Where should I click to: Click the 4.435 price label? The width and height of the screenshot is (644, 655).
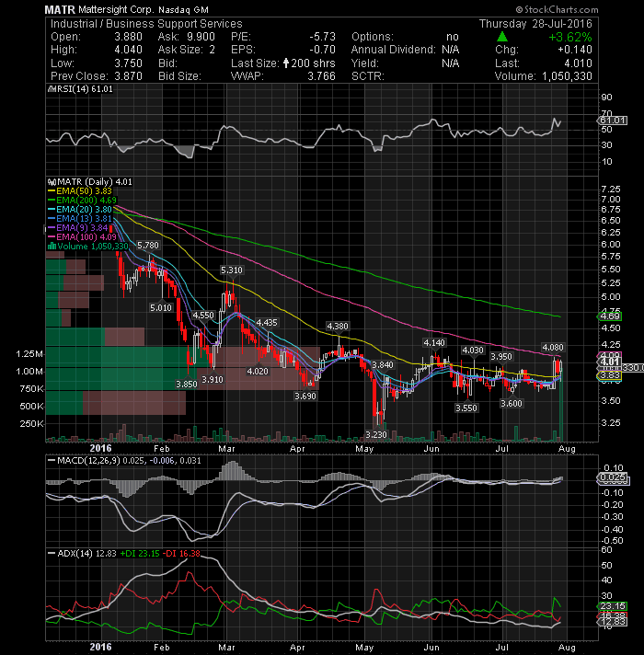pos(267,323)
